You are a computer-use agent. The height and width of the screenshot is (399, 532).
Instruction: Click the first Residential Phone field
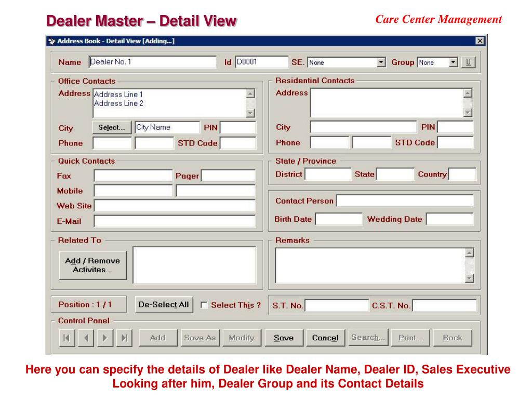[x=329, y=142]
